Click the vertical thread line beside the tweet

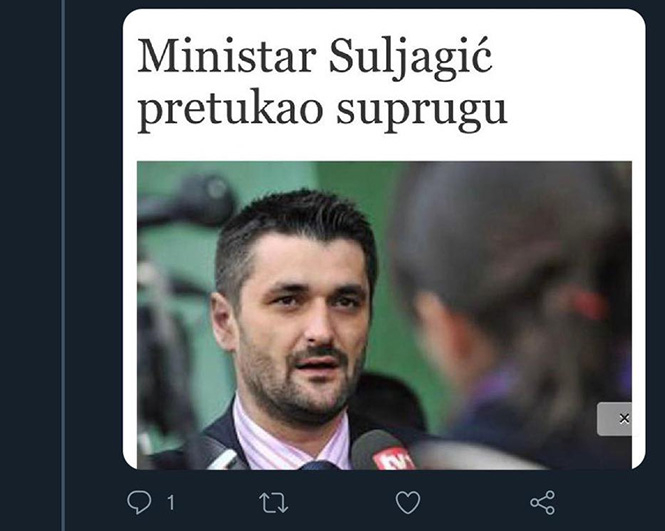click(64, 266)
